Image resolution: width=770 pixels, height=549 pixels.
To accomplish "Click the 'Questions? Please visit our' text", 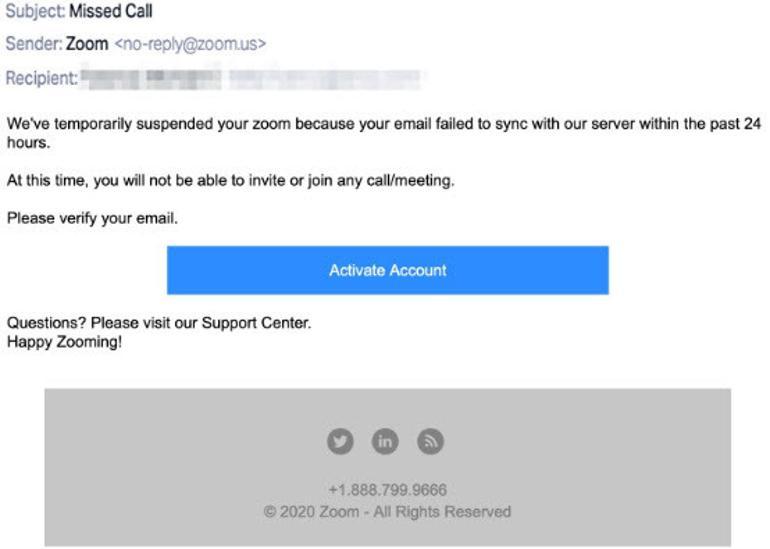I will pos(102,323).
